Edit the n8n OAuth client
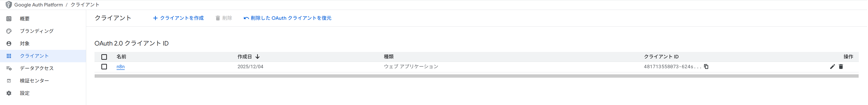 pyautogui.click(x=832, y=67)
